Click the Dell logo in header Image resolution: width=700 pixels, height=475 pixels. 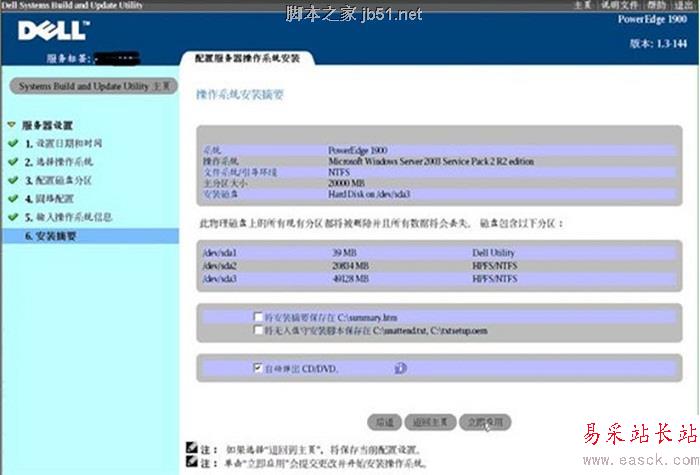(x=54, y=31)
